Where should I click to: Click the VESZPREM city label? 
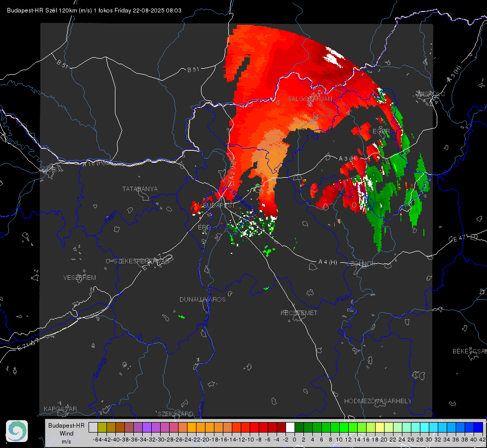80,278
